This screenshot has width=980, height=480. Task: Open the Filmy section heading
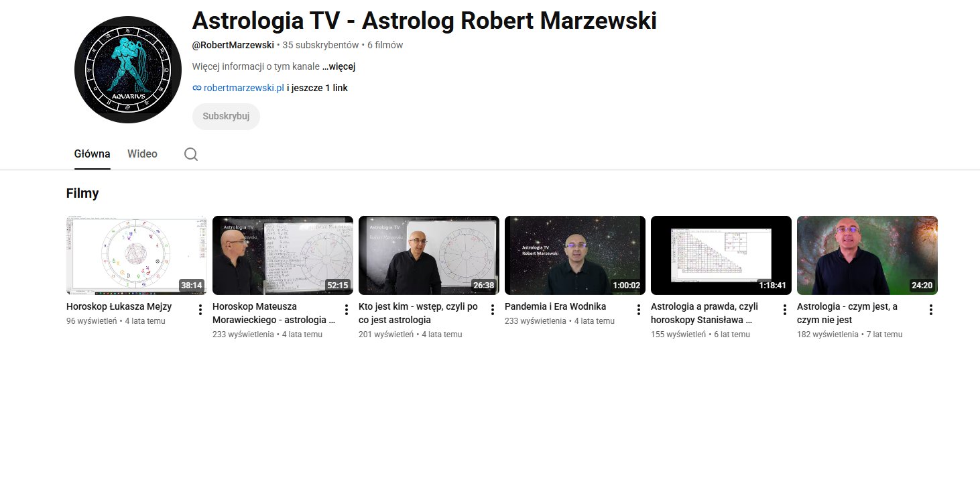click(x=82, y=194)
